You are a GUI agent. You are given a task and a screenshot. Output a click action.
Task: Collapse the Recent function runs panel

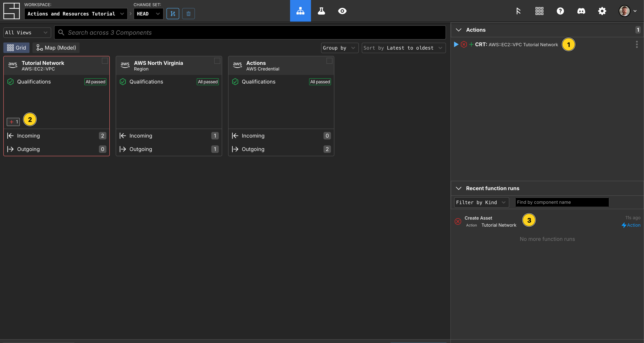click(x=459, y=188)
